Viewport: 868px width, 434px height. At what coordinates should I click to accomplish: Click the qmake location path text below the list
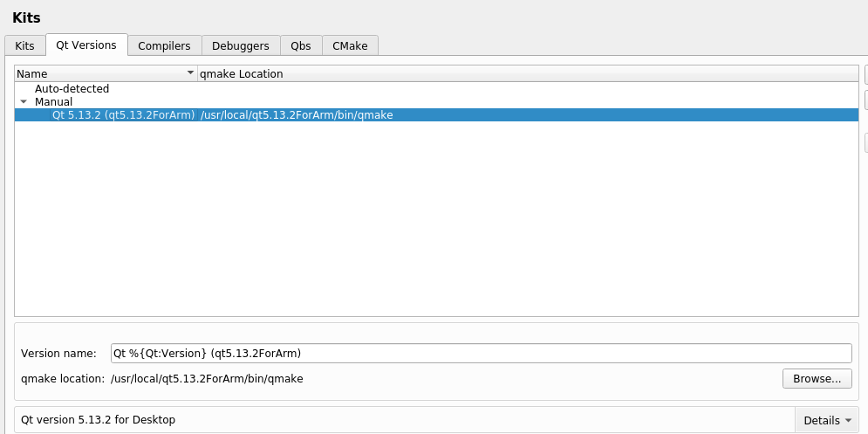click(207, 379)
